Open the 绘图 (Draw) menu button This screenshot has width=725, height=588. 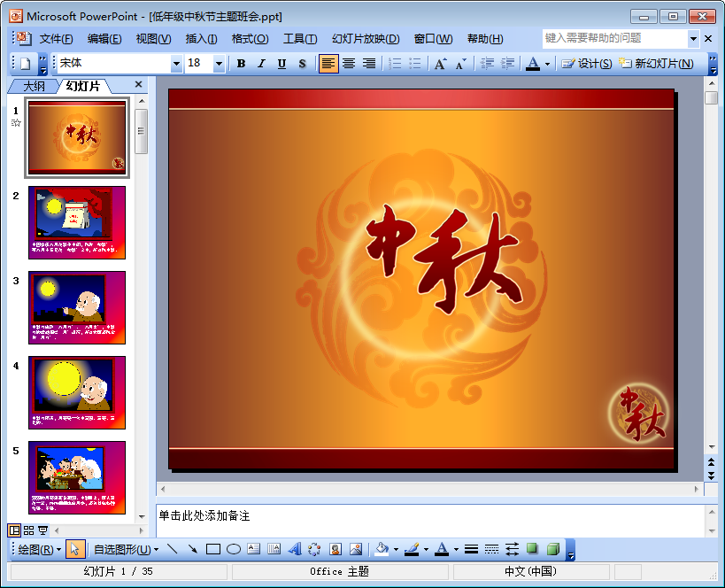click(x=40, y=550)
